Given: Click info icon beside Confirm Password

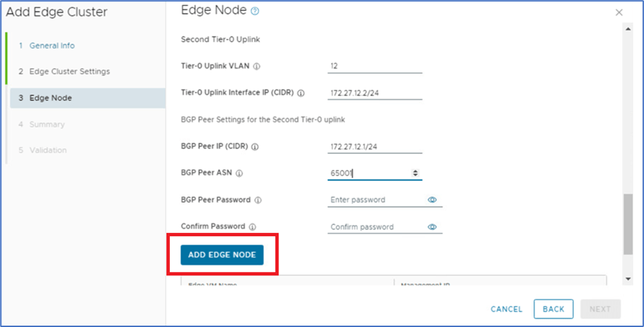Looking at the screenshot, I should (x=252, y=227).
